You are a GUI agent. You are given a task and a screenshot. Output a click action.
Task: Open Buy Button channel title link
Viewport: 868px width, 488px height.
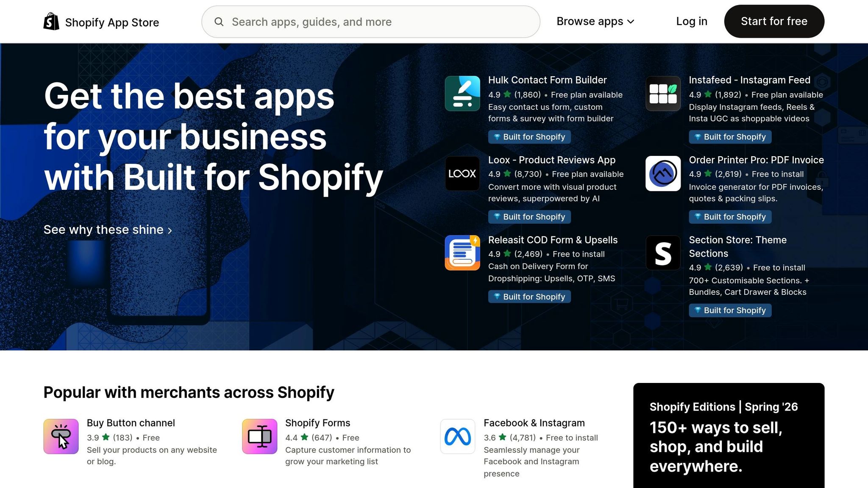(x=131, y=423)
